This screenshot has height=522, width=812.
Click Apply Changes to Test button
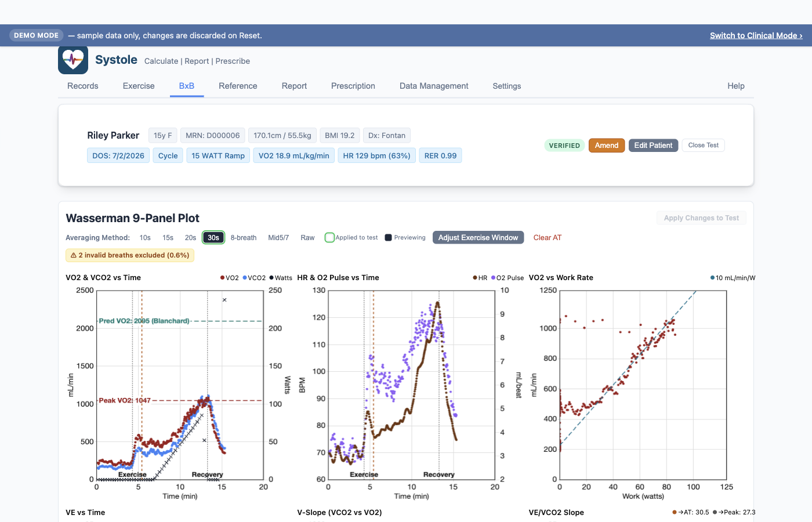pyautogui.click(x=701, y=218)
